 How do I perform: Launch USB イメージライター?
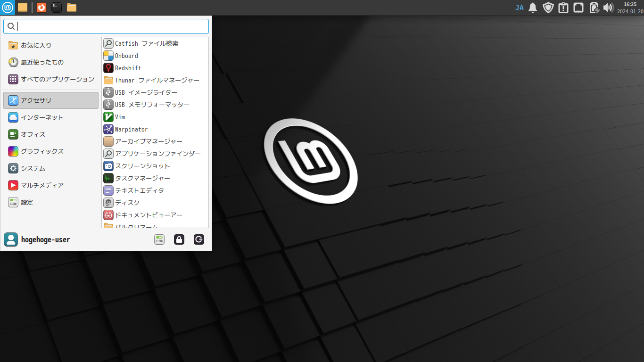tap(155, 92)
